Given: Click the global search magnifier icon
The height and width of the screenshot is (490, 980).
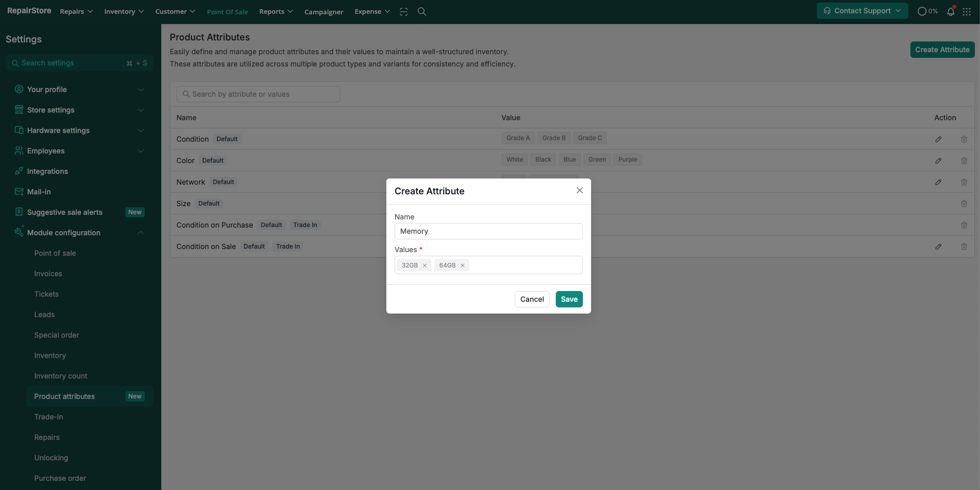Looking at the screenshot, I should coord(422,12).
